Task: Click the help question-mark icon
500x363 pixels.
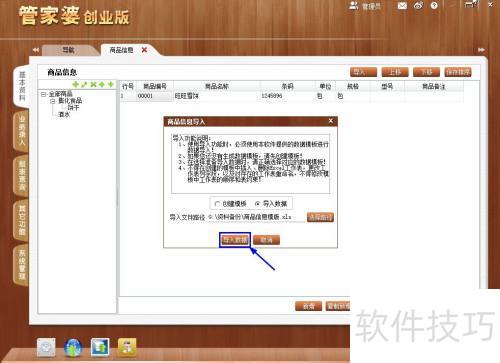Action: (x=434, y=6)
